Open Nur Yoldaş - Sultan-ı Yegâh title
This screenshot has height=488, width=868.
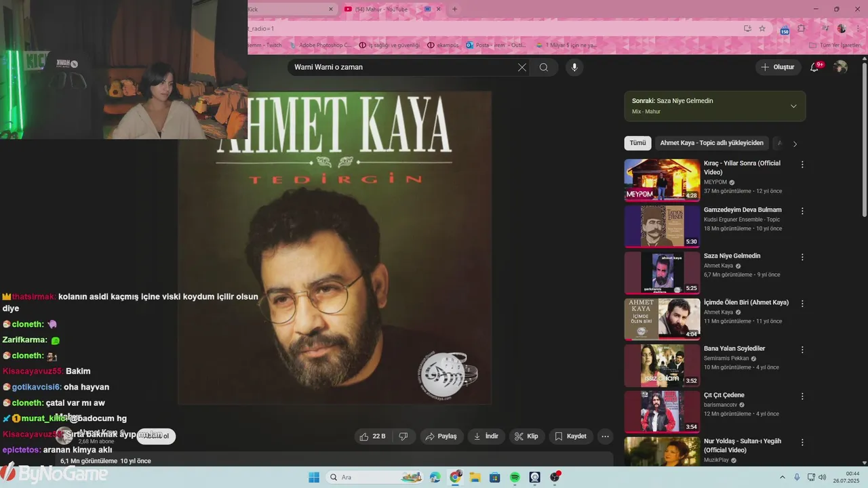coord(742,445)
